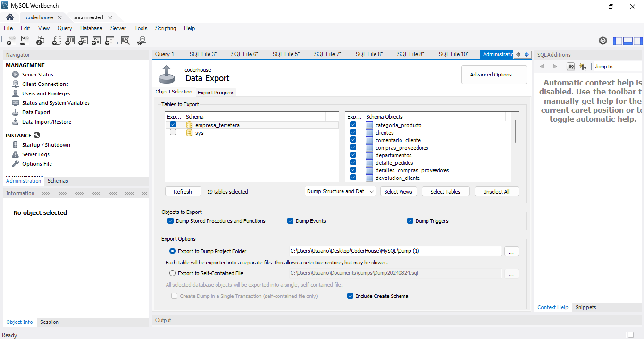Open Data Import/Restore in Navigator
The height and width of the screenshot is (339, 644).
point(47,122)
